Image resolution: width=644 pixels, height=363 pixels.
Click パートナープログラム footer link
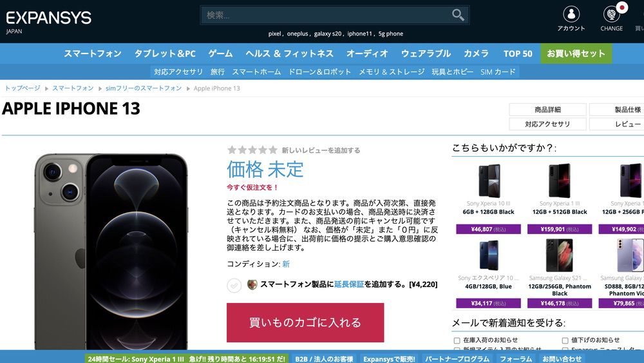click(x=457, y=359)
